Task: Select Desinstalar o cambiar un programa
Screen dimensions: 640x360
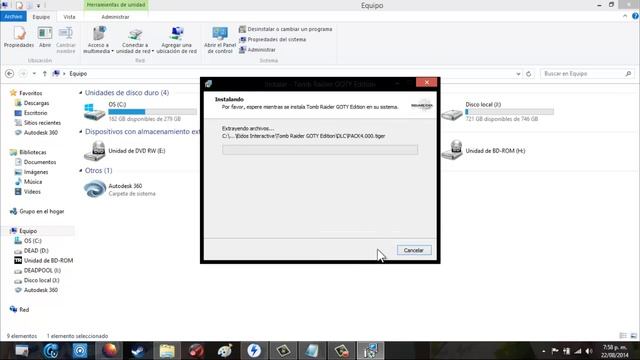Action: coord(285,29)
